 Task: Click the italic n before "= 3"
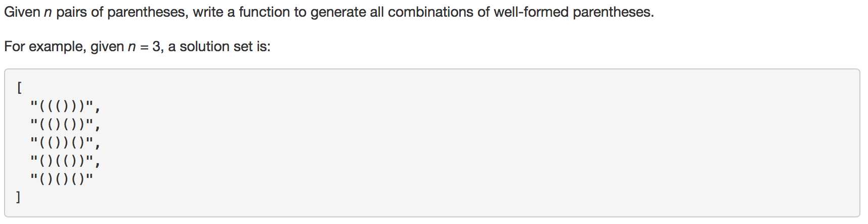(132, 47)
